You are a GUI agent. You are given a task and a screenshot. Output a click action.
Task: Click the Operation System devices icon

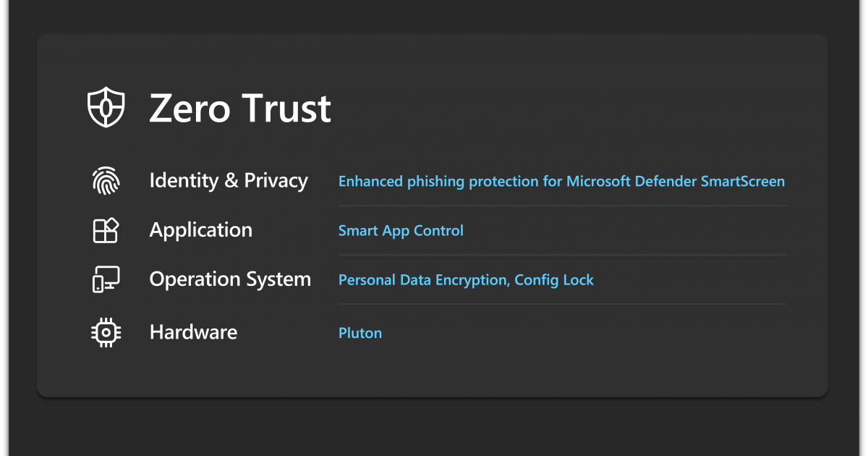click(106, 279)
